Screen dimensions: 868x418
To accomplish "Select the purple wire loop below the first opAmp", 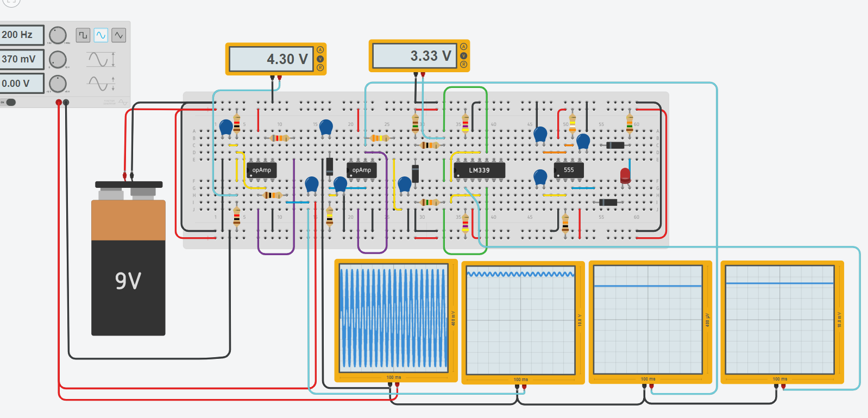I will [x=276, y=206].
